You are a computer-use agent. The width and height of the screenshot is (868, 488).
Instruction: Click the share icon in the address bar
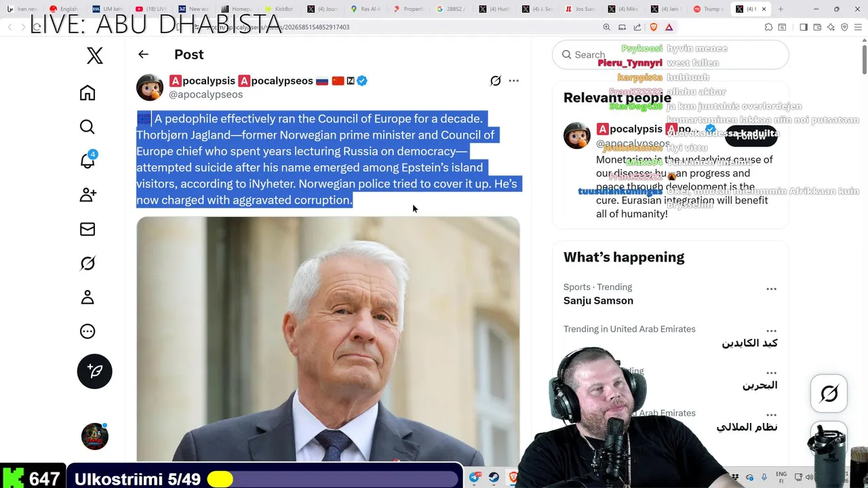pos(637,27)
